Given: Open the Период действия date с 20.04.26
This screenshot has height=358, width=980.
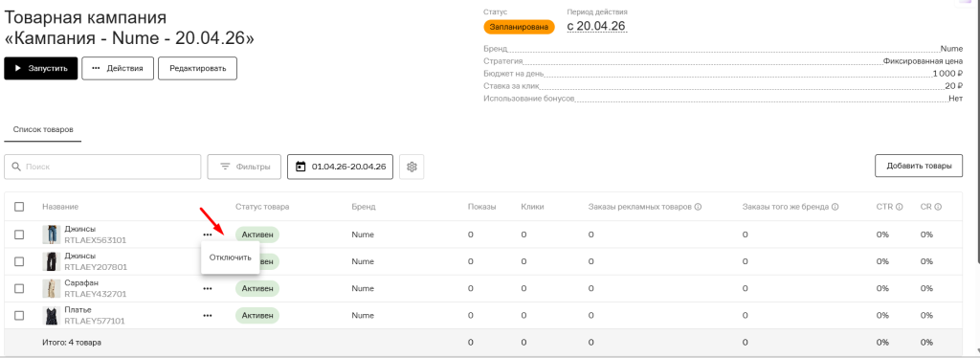Looking at the screenshot, I should 596,26.
